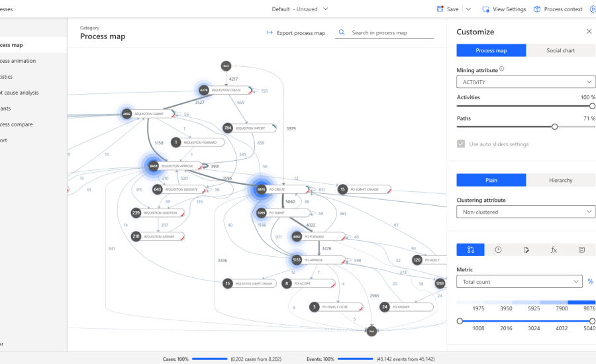596x364 pixels.
Task: Click the Mining attribute info icon
Action: pos(502,69)
